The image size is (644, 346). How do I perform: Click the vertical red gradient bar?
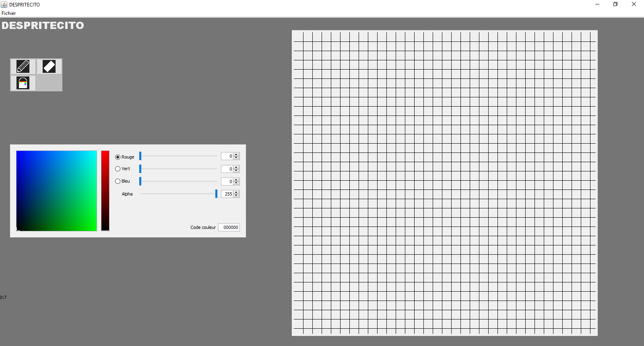pos(105,191)
